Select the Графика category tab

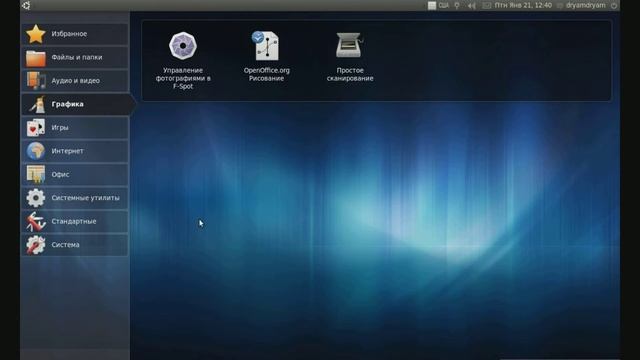[78, 104]
